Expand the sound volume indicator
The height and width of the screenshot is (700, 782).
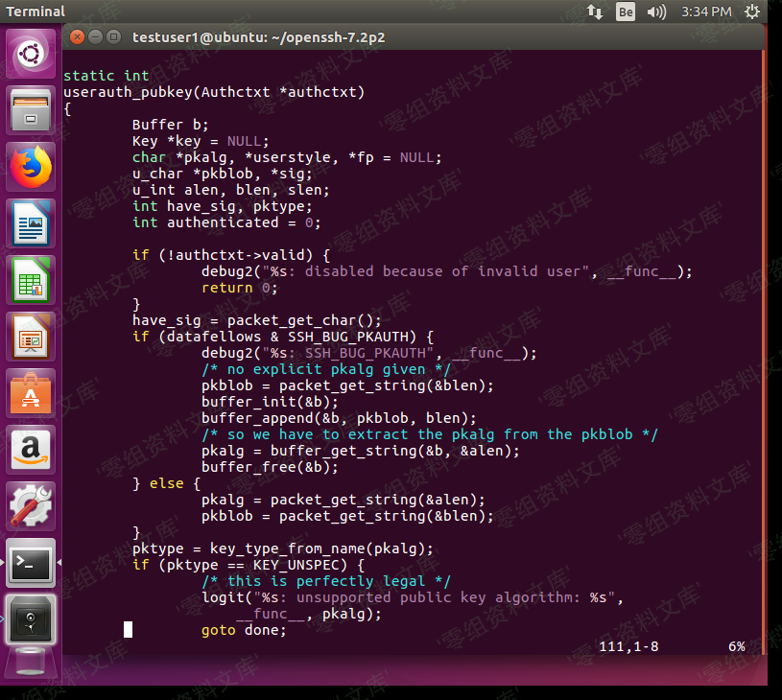click(656, 12)
